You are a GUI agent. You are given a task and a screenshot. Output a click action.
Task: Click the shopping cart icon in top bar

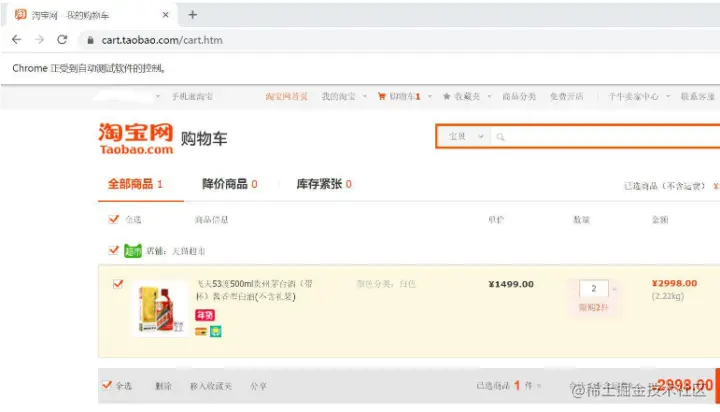[382, 96]
